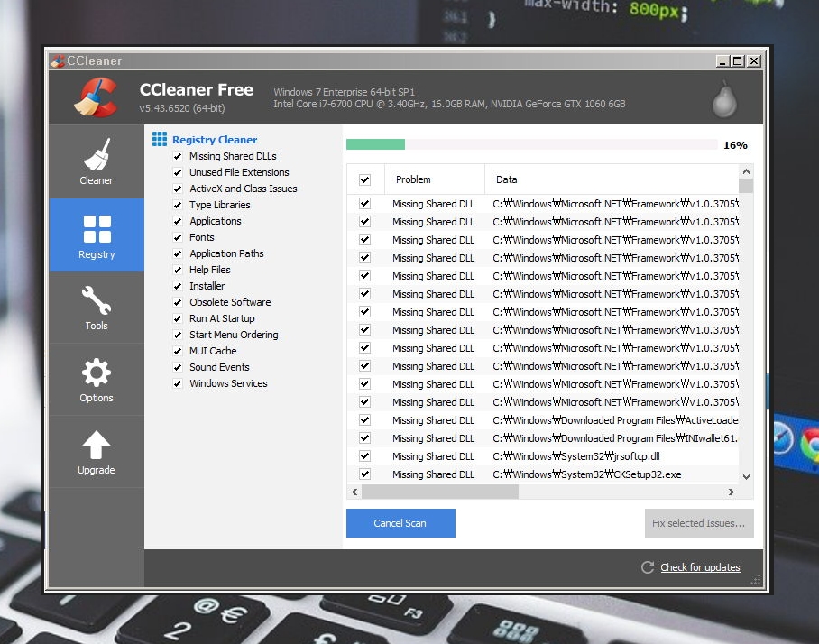The width and height of the screenshot is (819, 644).
Task: Click the pear icon in header
Action: click(x=724, y=99)
